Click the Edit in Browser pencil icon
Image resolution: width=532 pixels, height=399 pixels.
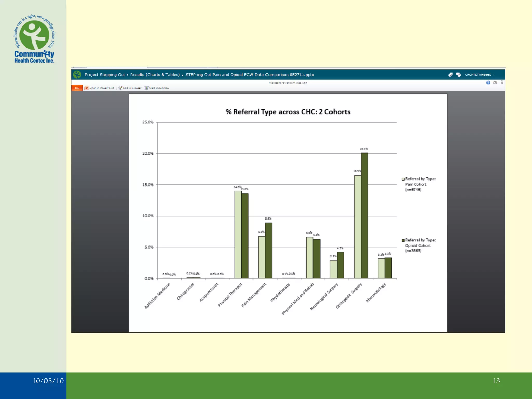coord(121,88)
